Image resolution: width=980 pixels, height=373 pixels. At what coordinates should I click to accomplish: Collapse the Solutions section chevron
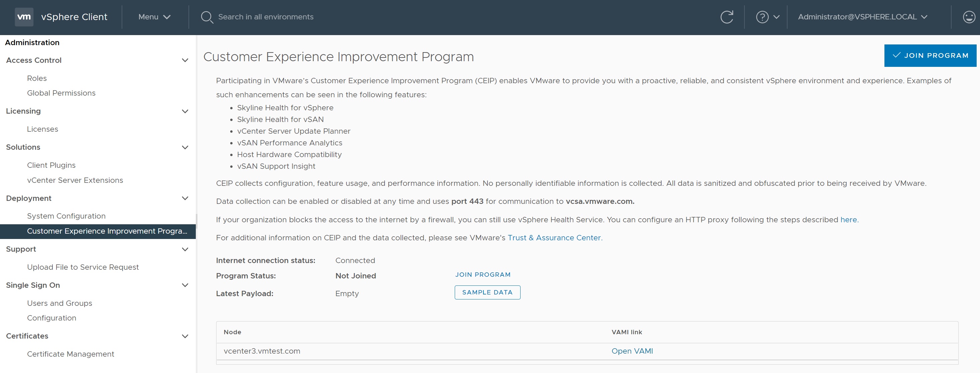(x=185, y=147)
